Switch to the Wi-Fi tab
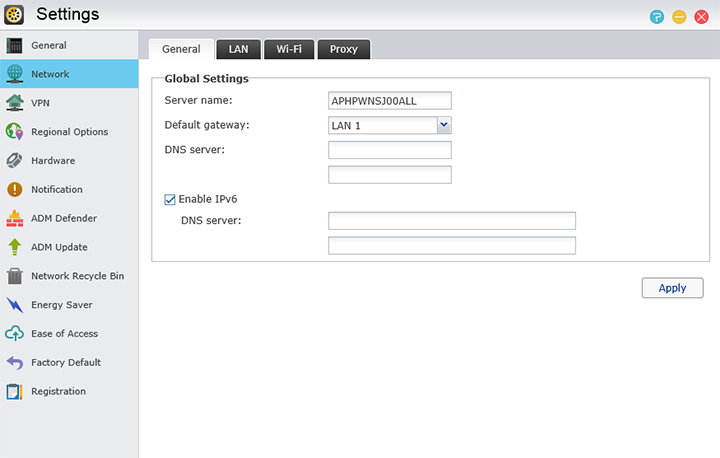Viewport: 720px width, 458px height. click(289, 49)
